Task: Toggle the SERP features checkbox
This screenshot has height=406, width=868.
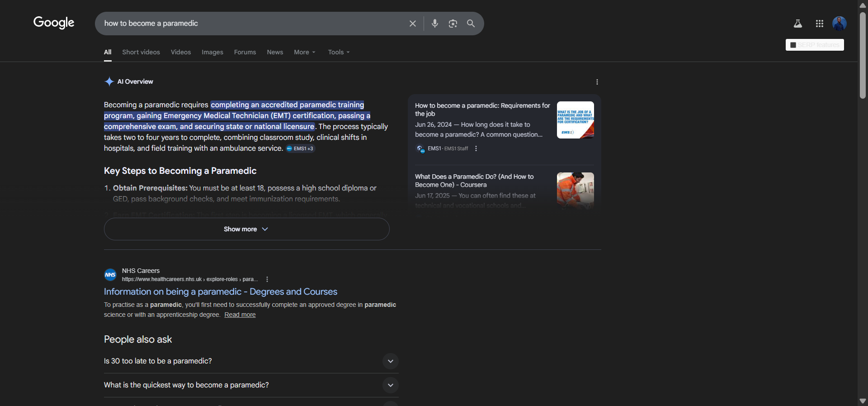Action: pyautogui.click(x=793, y=45)
